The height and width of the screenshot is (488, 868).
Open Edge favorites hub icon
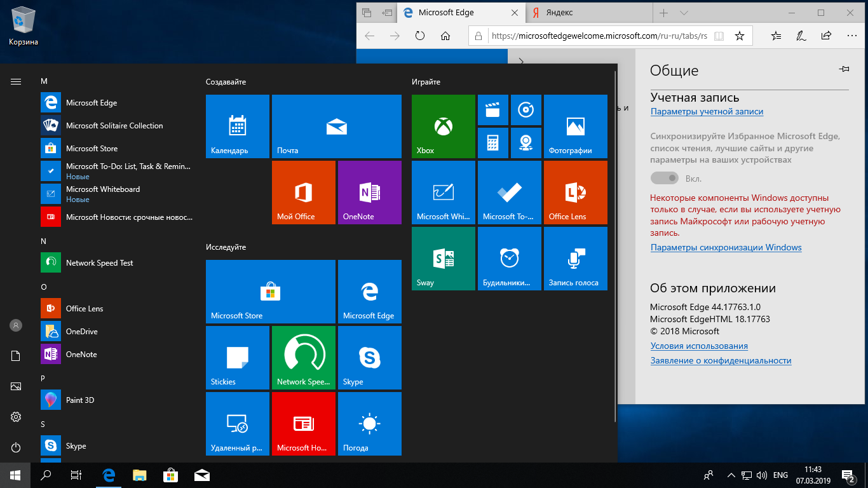[776, 36]
